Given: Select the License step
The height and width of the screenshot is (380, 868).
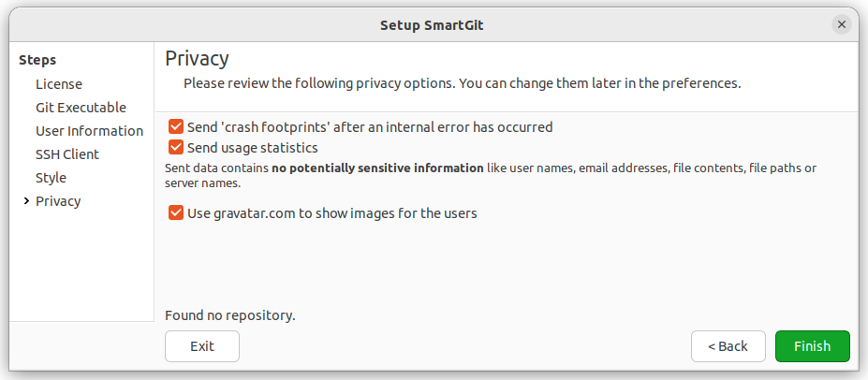Looking at the screenshot, I should pyautogui.click(x=59, y=84).
